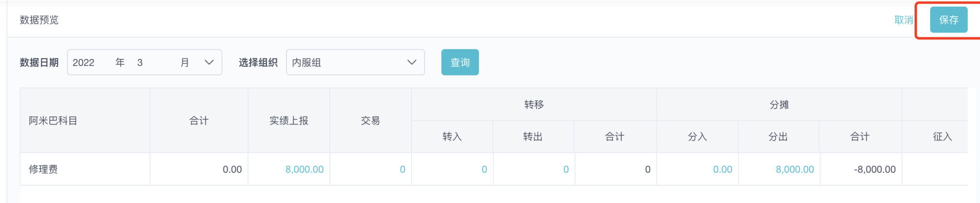Click the year value 2022 in date field
Screen dimensions: 980x203
(x=84, y=63)
